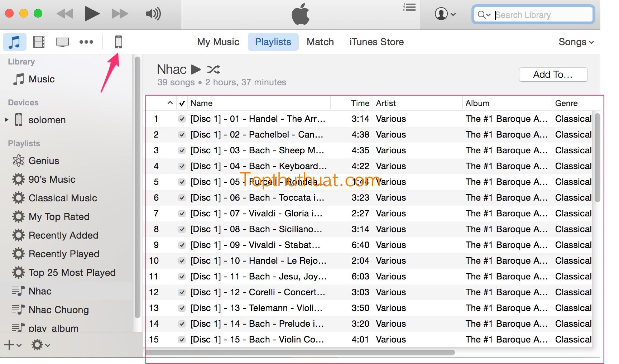
Task: Play the Nhac playlist
Action: click(x=196, y=69)
